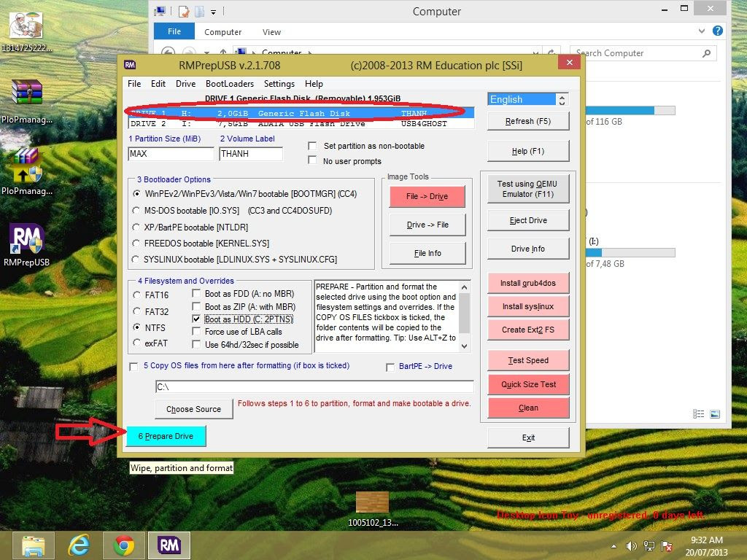
Task: Click the Choose Source button
Action: pos(194,409)
